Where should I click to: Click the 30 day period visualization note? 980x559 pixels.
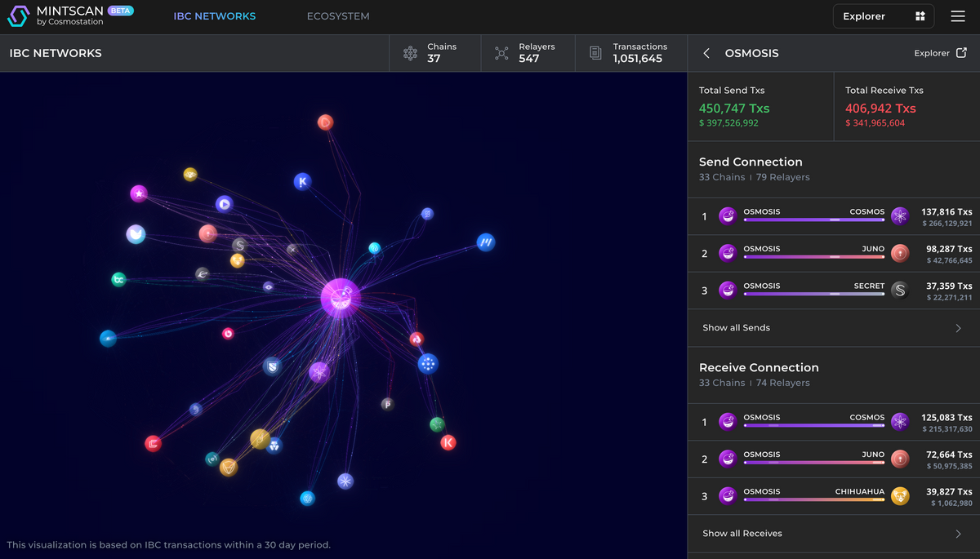pos(168,544)
